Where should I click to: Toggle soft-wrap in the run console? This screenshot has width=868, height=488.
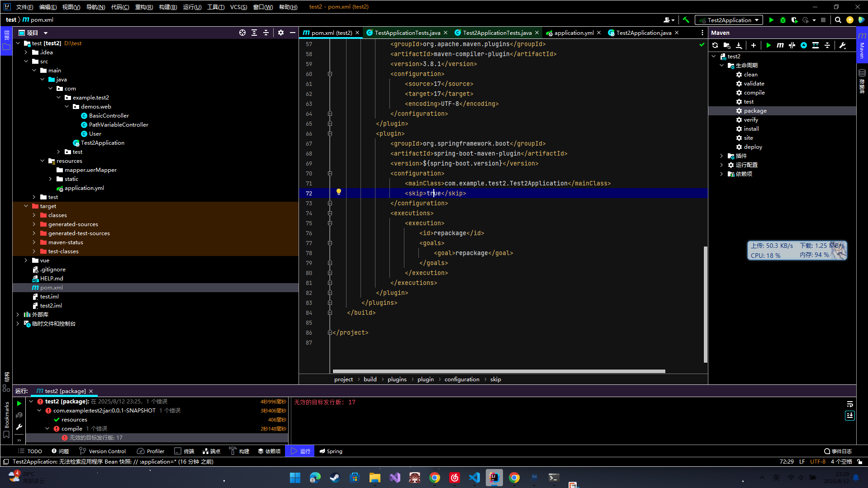point(850,404)
